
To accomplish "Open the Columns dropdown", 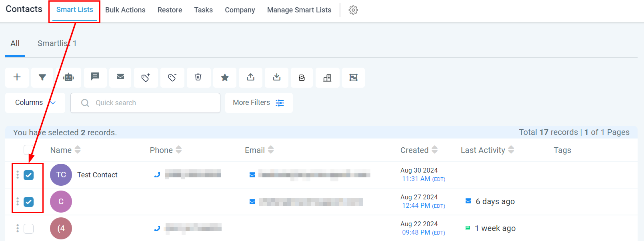I will pyautogui.click(x=35, y=103).
